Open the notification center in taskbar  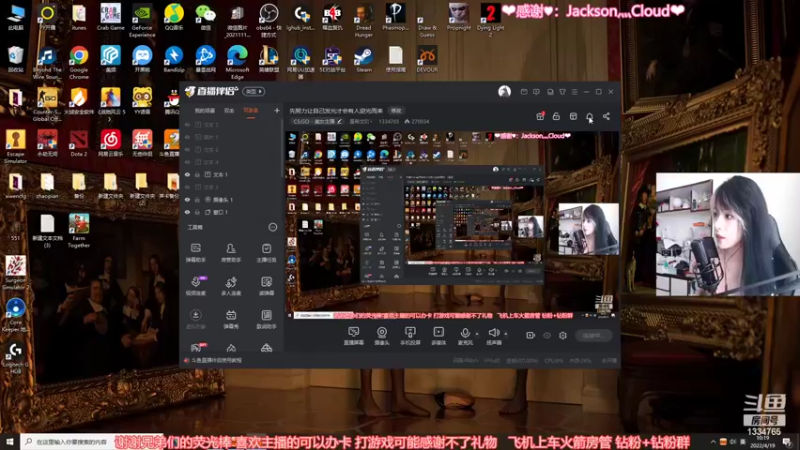point(787,441)
